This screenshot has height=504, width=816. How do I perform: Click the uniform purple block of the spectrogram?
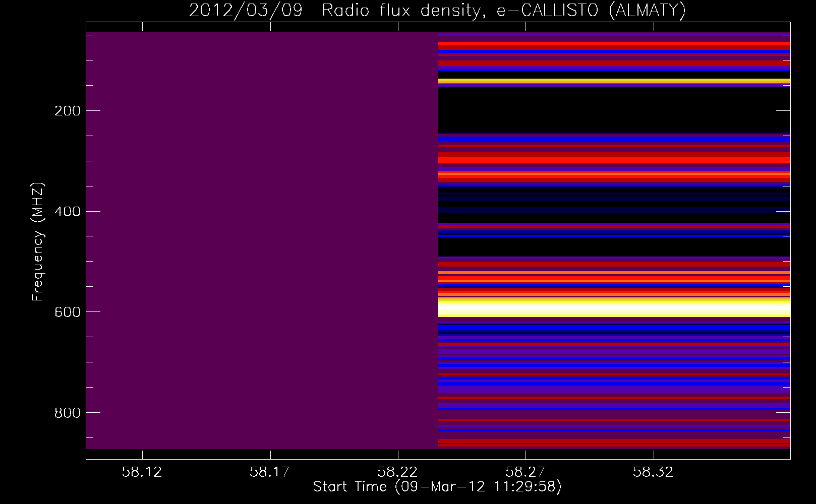(x=262, y=240)
